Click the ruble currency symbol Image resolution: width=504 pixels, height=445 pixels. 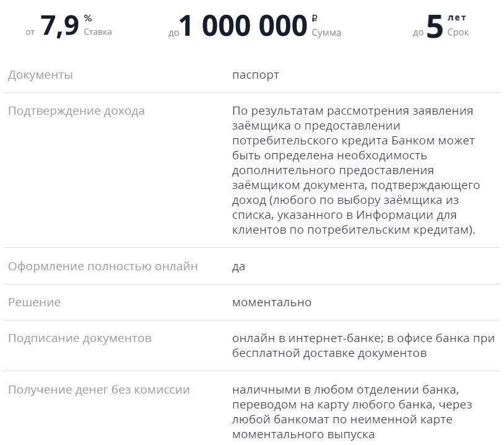coord(315,19)
